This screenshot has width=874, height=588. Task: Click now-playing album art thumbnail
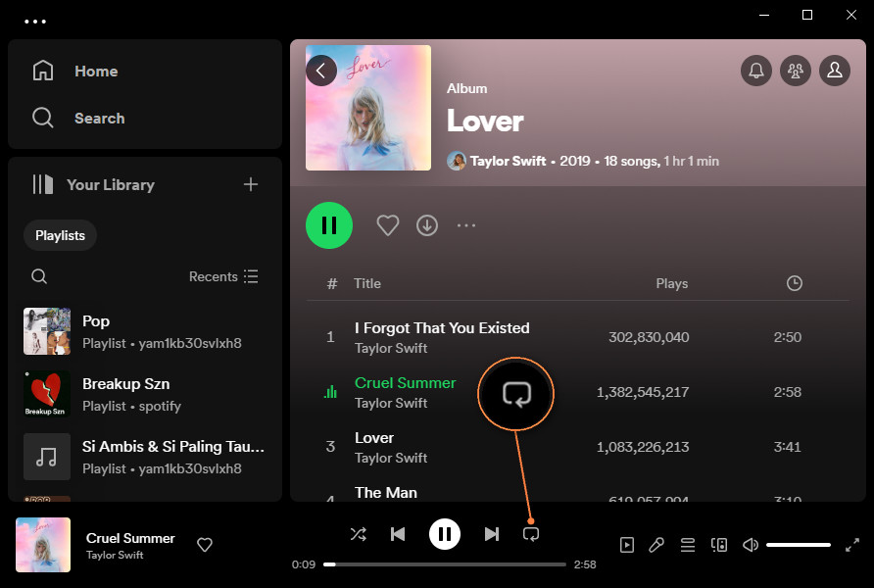click(x=43, y=545)
